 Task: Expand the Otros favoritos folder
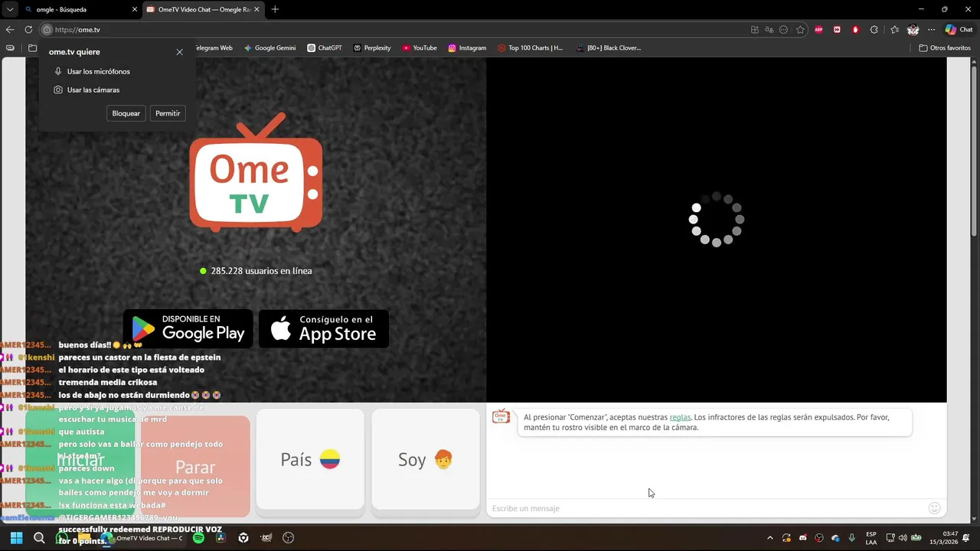point(945,47)
